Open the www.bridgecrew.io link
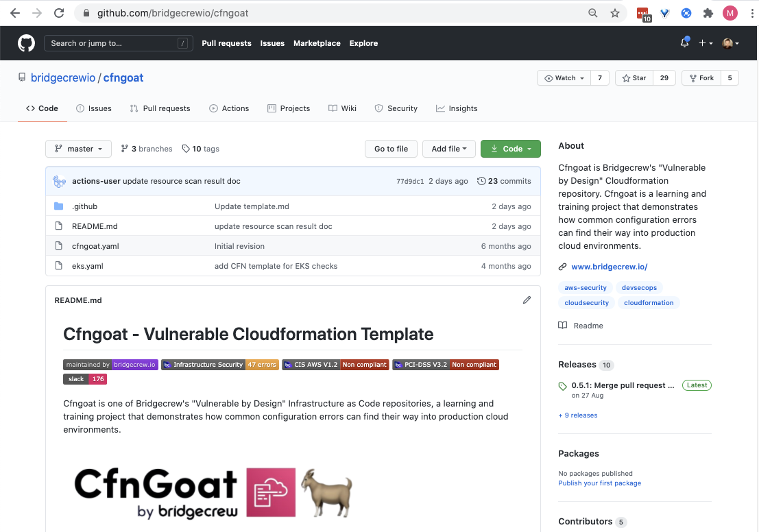759x532 pixels. [x=610, y=267]
